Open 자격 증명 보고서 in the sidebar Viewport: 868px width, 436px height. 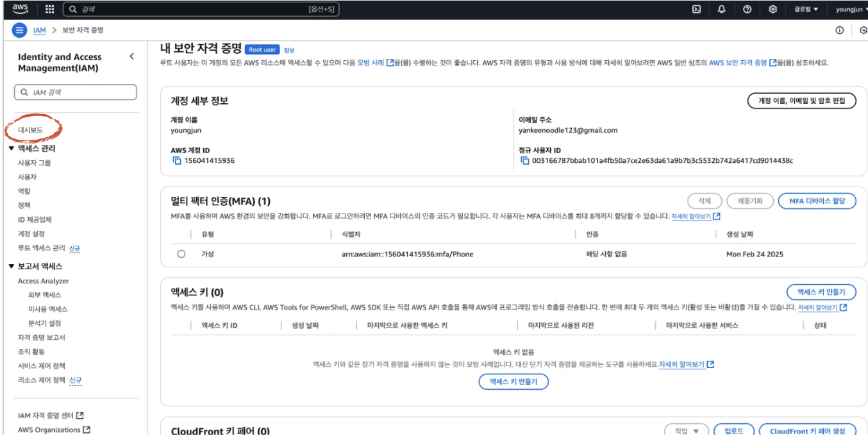[x=42, y=337]
